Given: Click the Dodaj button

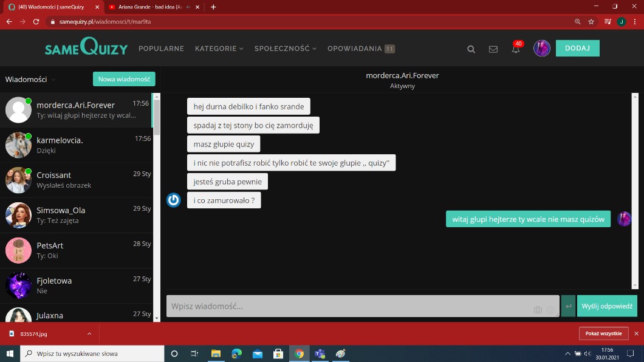Looking at the screenshot, I should 577,48.
